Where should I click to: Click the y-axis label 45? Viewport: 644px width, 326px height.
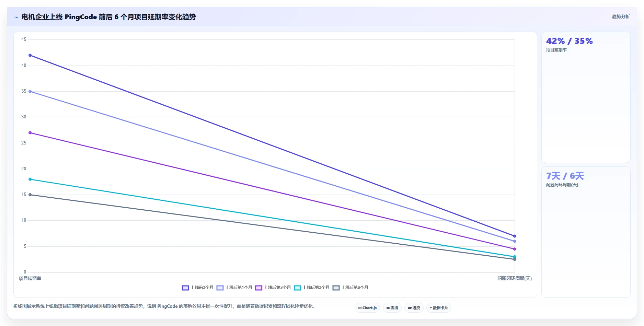(x=24, y=39)
